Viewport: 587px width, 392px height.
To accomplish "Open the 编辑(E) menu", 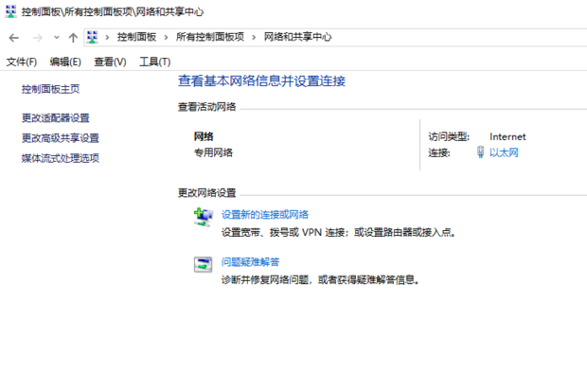I will click(65, 62).
